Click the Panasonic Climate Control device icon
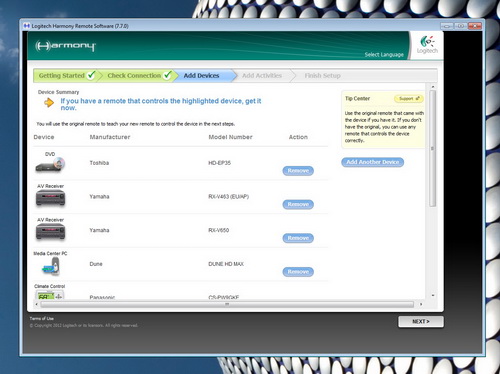Image resolution: width=500 pixels, height=374 pixels. pyautogui.click(x=50, y=295)
